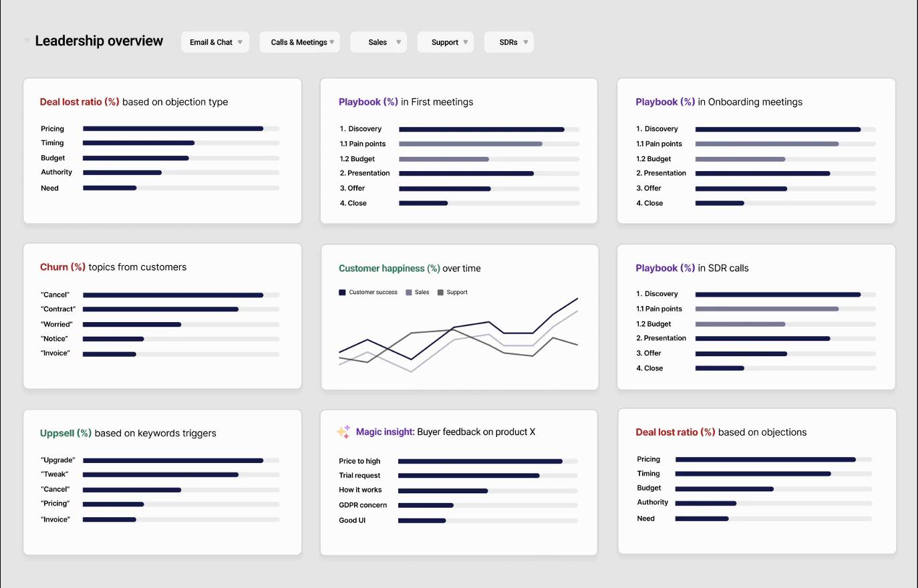Click the "Cancel" bar in Churn topics
Screen dimensions: 918x588
pos(173,295)
